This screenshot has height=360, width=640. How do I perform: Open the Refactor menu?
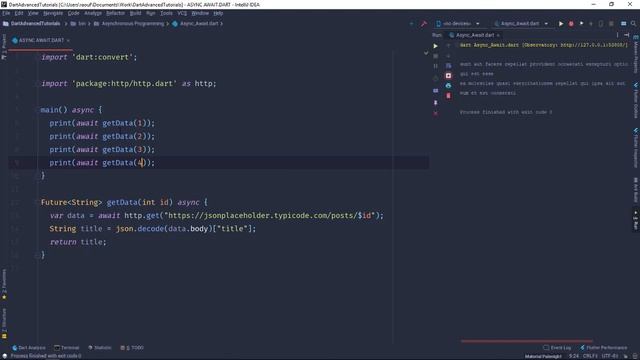[116, 13]
